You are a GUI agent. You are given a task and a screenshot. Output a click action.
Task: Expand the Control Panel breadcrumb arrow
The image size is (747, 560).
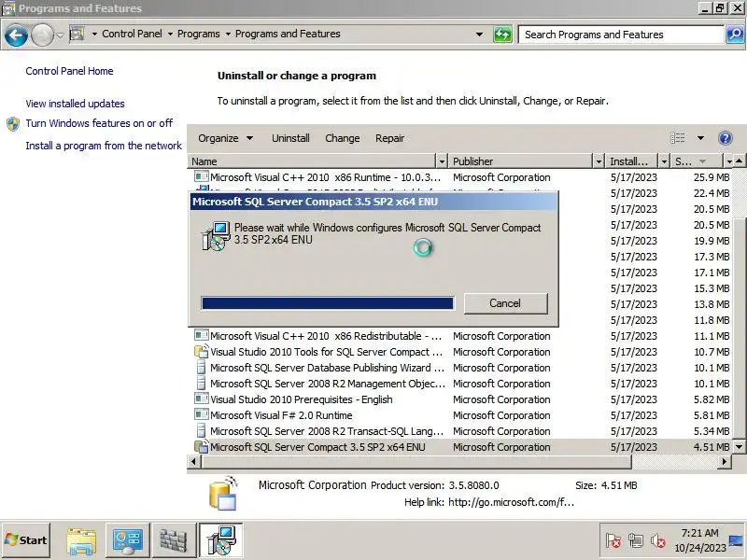[x=170, y=35]
